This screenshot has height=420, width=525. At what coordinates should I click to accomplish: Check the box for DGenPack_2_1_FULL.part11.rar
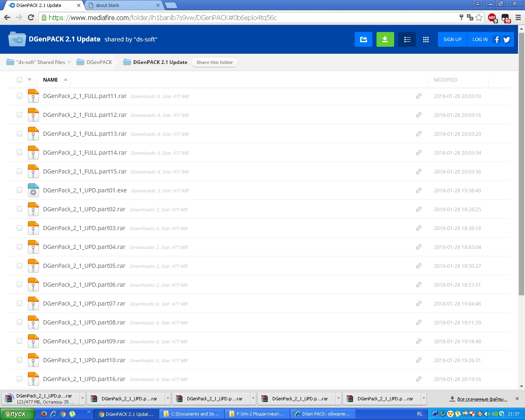(x=19, y=96)
